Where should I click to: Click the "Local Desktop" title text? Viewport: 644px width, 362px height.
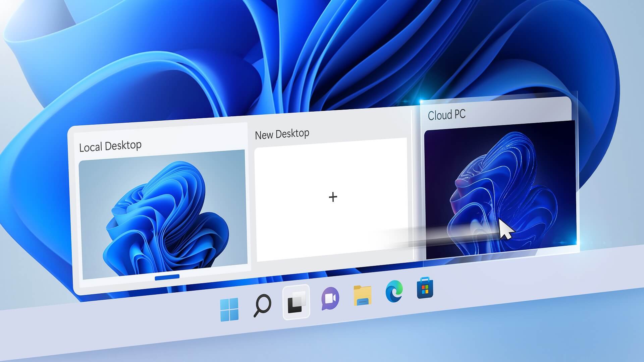110,146
